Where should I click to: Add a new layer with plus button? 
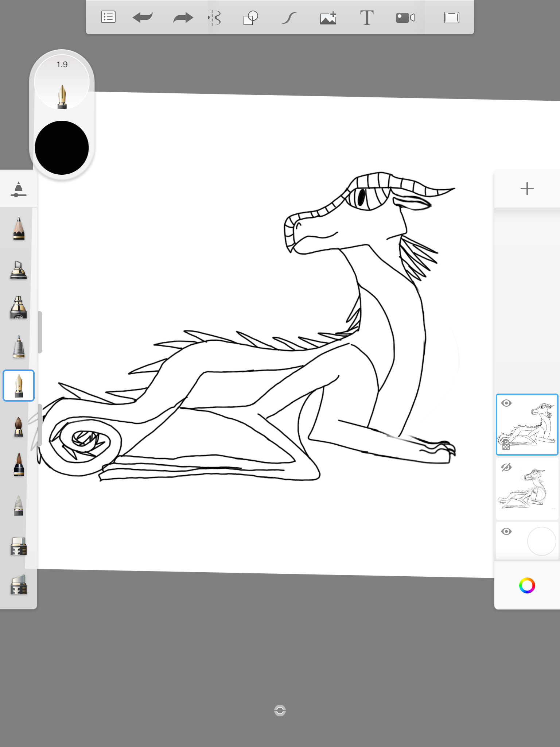[527, 189]
